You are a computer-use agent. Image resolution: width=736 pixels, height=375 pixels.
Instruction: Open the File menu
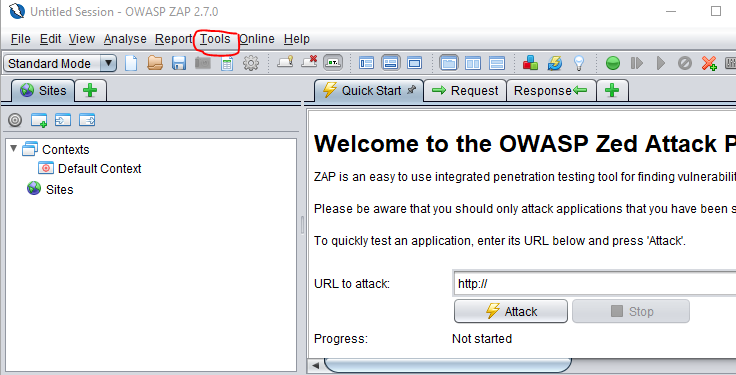coord(21,39)
